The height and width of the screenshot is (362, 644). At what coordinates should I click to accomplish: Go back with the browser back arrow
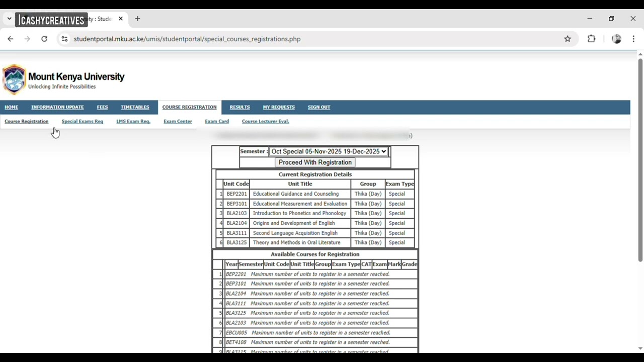pos(11,39)
